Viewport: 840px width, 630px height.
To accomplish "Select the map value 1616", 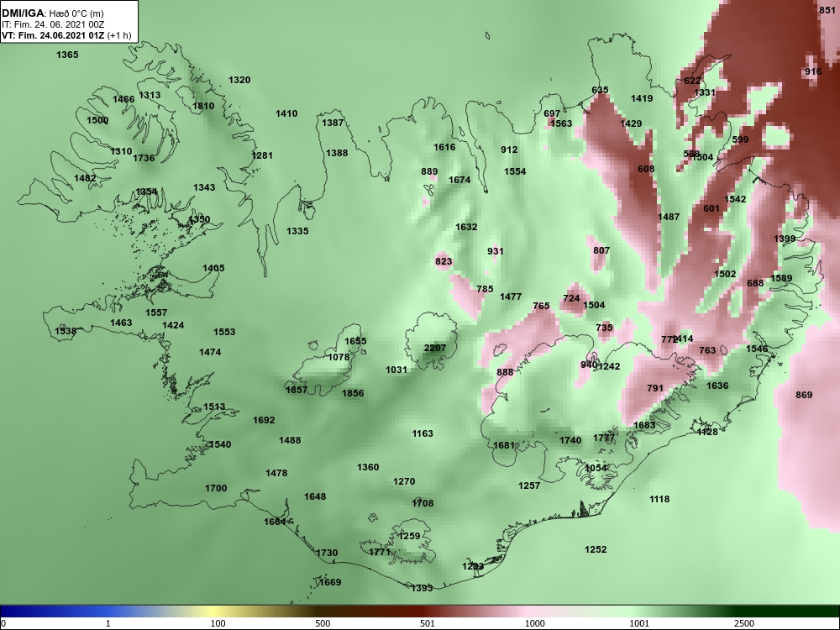I will pyautogui.click(x=444, y=147).
